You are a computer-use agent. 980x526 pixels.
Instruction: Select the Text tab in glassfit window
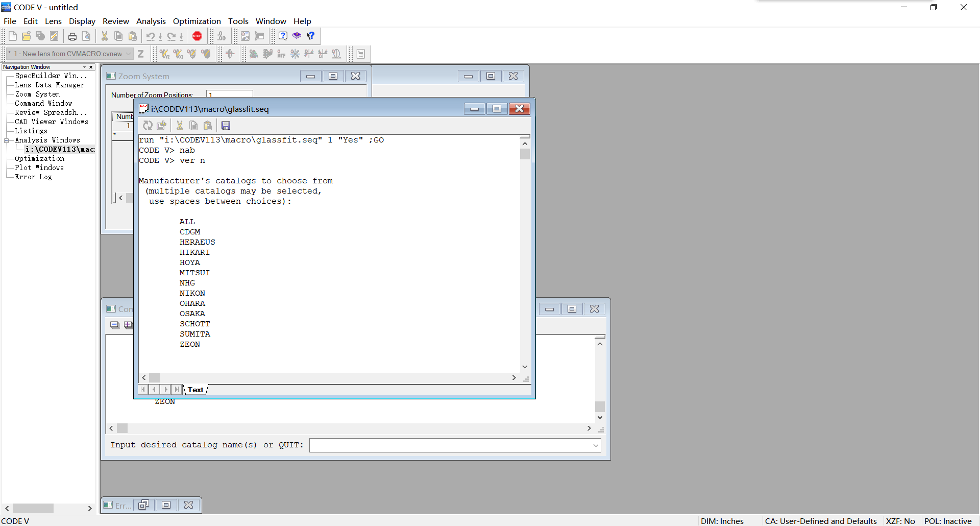tap(195, 390)
